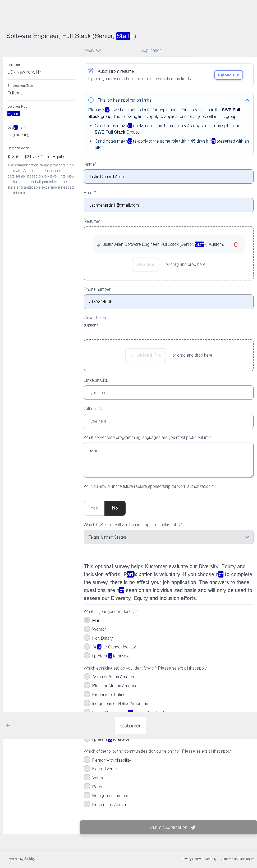
Task: Click the Kustomer logo
Action: (x=130, y=725)
